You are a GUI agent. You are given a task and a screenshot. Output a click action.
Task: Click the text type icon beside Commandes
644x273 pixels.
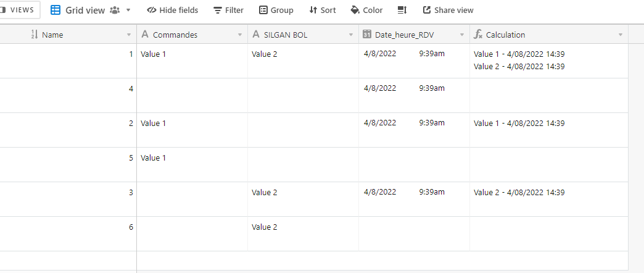tap(144, 35)
